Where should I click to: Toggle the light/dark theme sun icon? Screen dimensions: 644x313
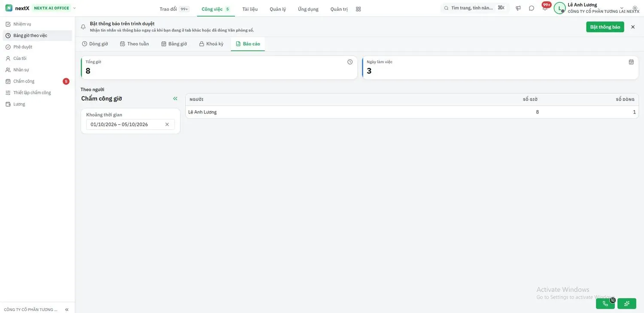635,8
